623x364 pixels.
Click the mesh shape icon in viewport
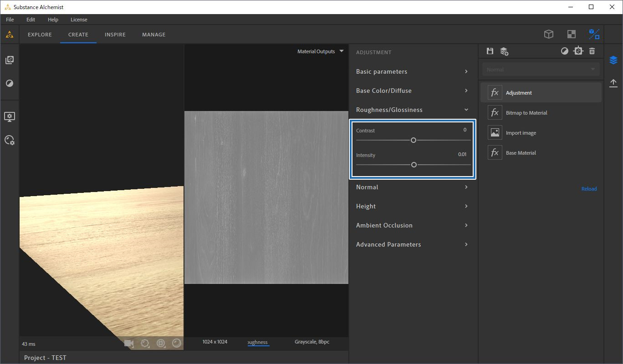tap(145, 343)
